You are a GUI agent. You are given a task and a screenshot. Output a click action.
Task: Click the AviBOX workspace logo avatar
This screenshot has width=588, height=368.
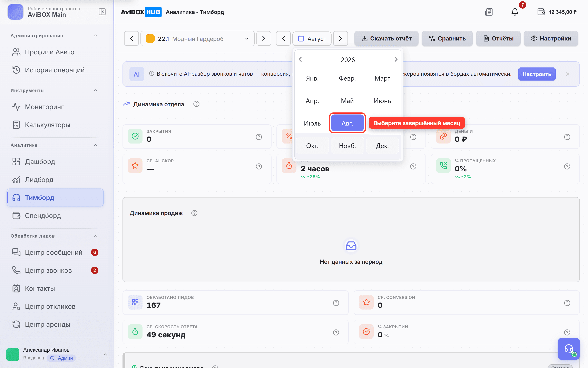click(x=16, y=12)
